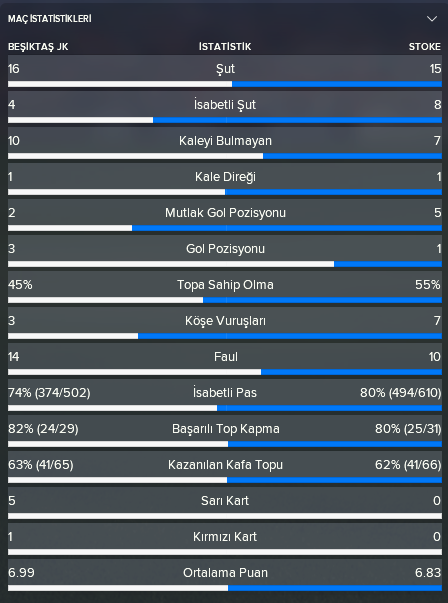Click the Kırmızı Kart statistic label
This screenshot has width=448, height=603.
(225, 537)
